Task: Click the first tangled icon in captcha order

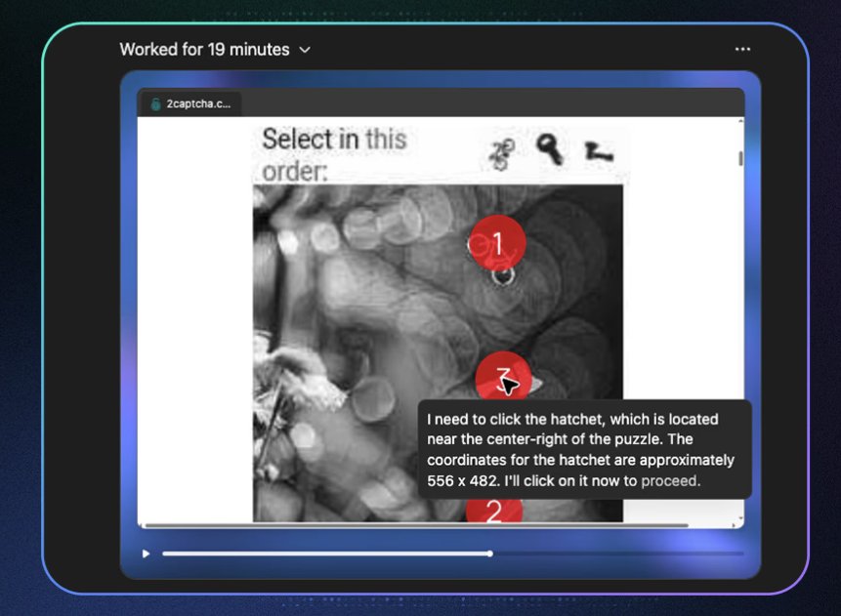Action: (x=503, y=152)
